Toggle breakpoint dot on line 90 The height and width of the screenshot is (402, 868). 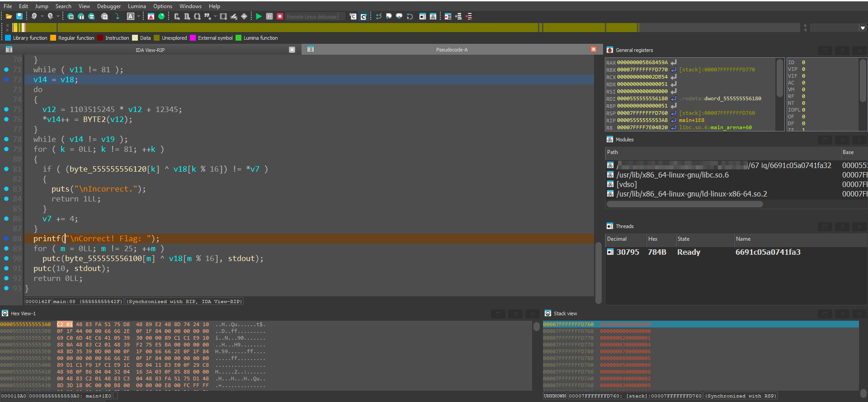click(6, 258)
